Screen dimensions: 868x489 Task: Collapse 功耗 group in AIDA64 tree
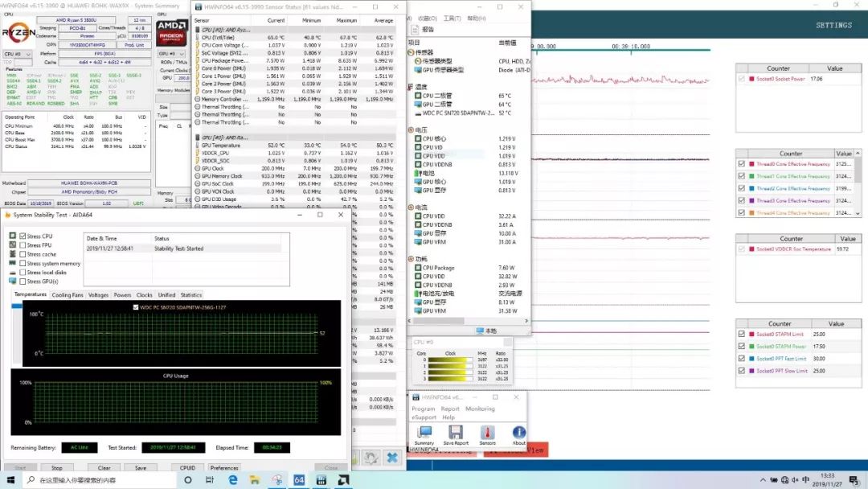coord(411,259)
